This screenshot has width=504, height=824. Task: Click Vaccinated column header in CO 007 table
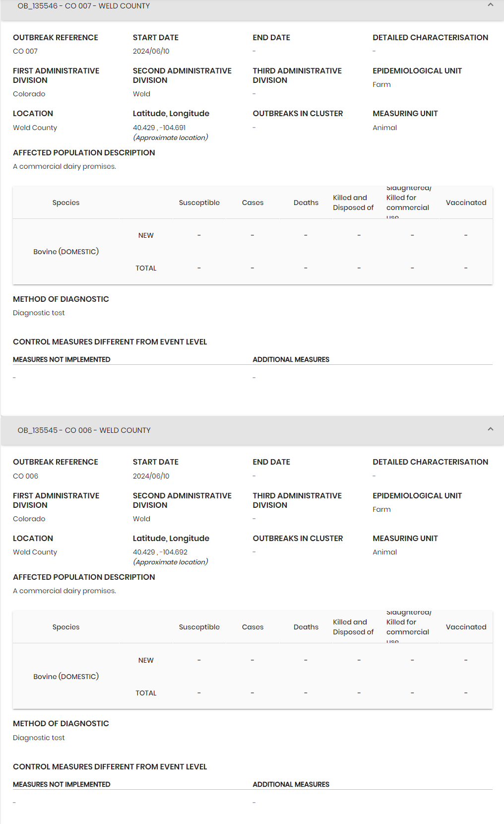pos(466,203)
